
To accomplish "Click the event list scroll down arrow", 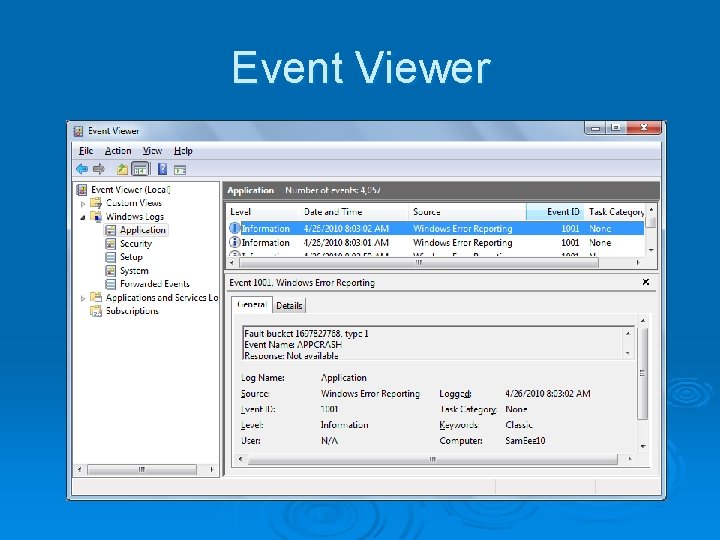I will pyautogui.click(x=651, y=250).
